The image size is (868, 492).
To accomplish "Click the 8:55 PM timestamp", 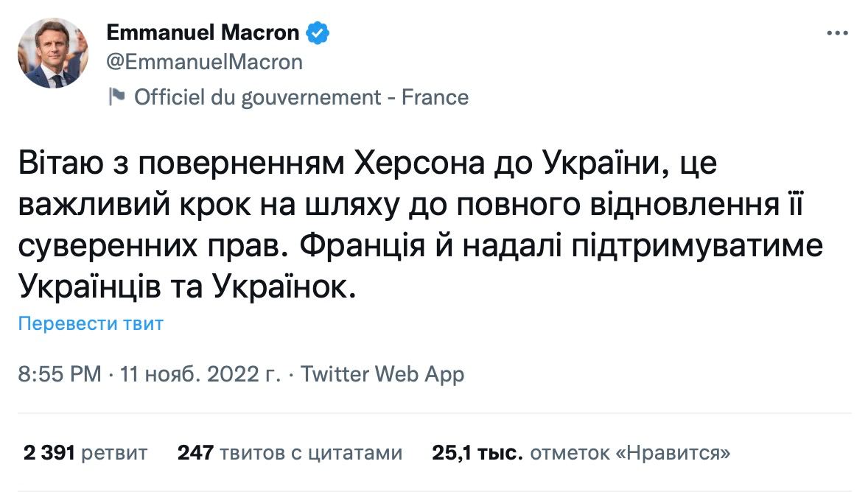I will click(60, 374).
